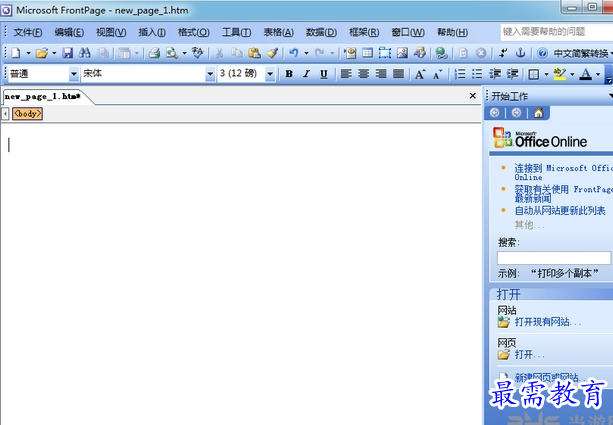Insert Picture from file icon
This screenshot has height=425, width=613.
click(402, 53)
